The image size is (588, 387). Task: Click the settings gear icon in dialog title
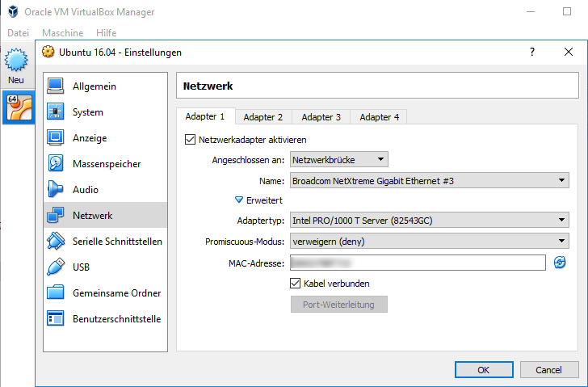(48, 52)
